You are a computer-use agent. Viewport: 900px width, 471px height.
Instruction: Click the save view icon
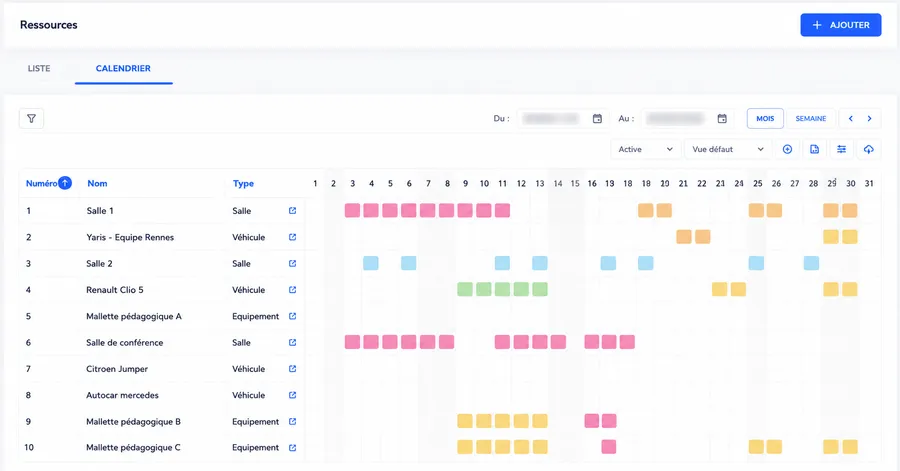click(x=814, y=149)
